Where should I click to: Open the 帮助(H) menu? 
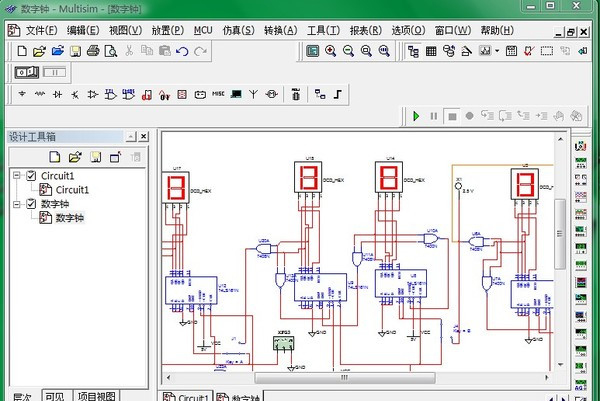pyautogui.click(x=497, y=31)
